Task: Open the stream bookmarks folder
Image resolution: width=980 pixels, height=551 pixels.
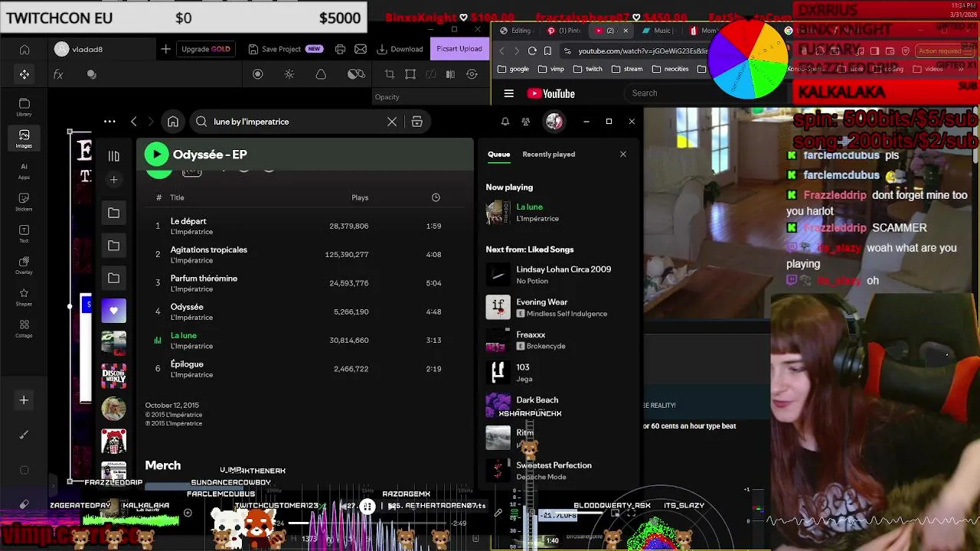Action: (627, 69)
